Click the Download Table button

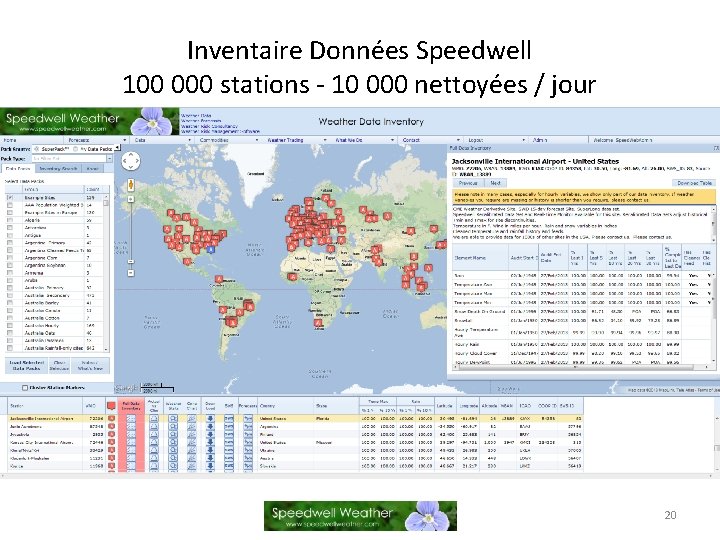pyautogui.click(x=694, y=183)
